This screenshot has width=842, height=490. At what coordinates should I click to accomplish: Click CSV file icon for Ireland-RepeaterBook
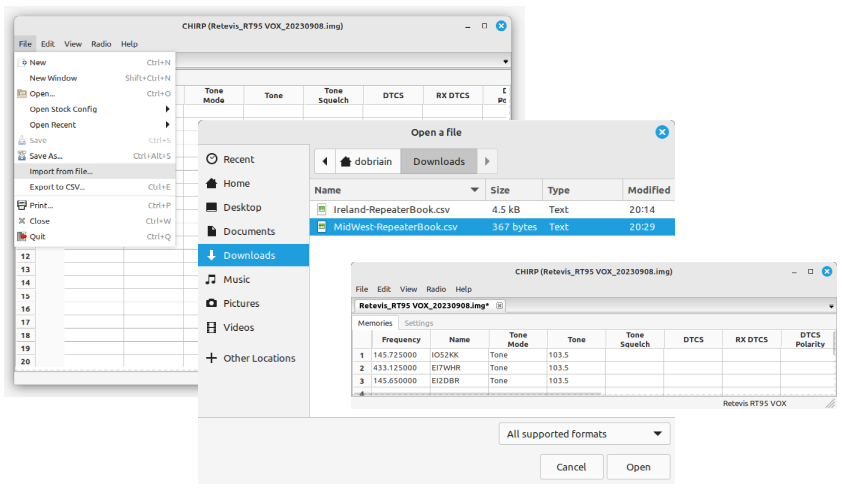pos(322,210)
